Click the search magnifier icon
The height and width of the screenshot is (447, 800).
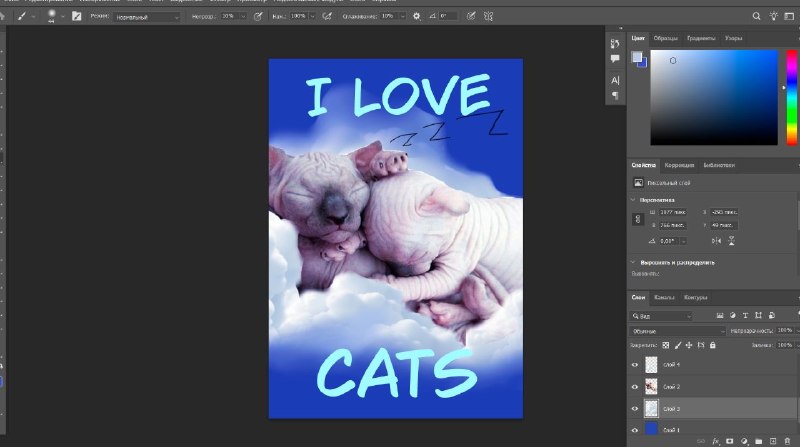click(x=756, y=16)
